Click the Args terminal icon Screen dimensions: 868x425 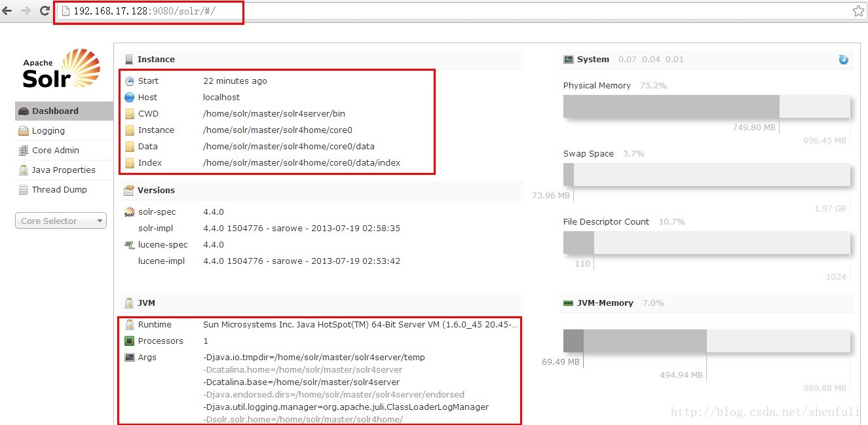129,358
